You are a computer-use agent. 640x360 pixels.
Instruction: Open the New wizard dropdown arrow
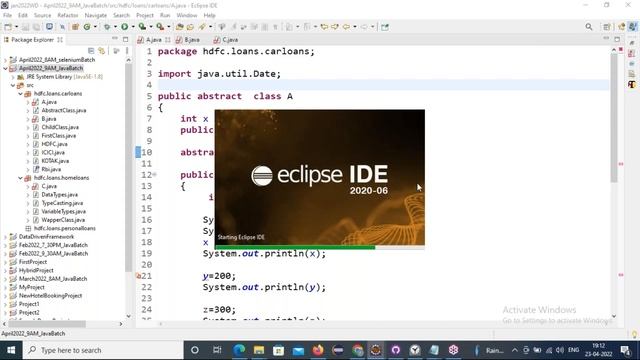[x=16, y=27]
